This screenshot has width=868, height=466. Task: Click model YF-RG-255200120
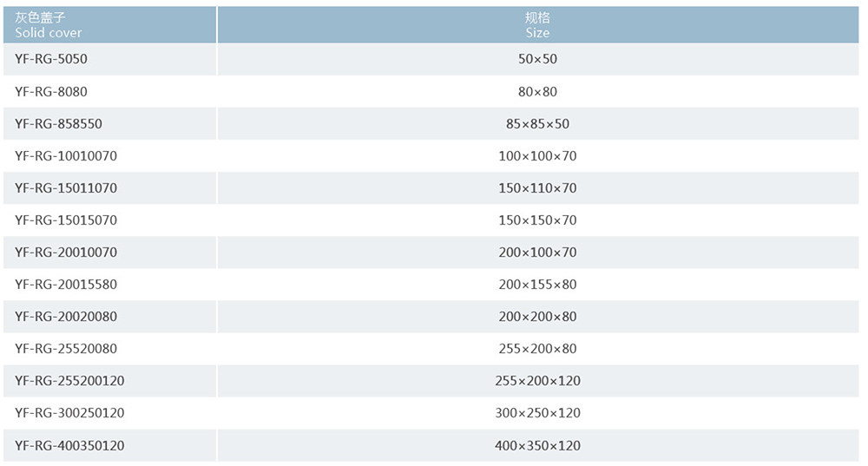click(x=109, y=380)
